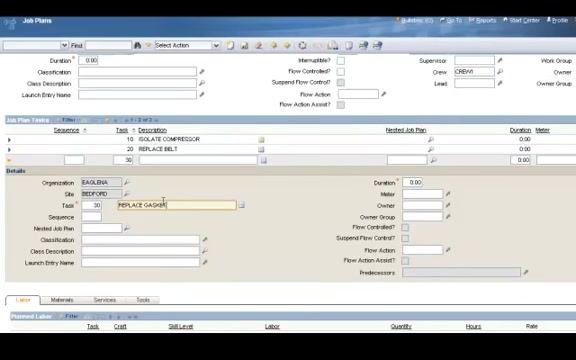The image size is (576, 360).
Task: Open the query dropdown left of Find
Action: (x=64, y=45)
